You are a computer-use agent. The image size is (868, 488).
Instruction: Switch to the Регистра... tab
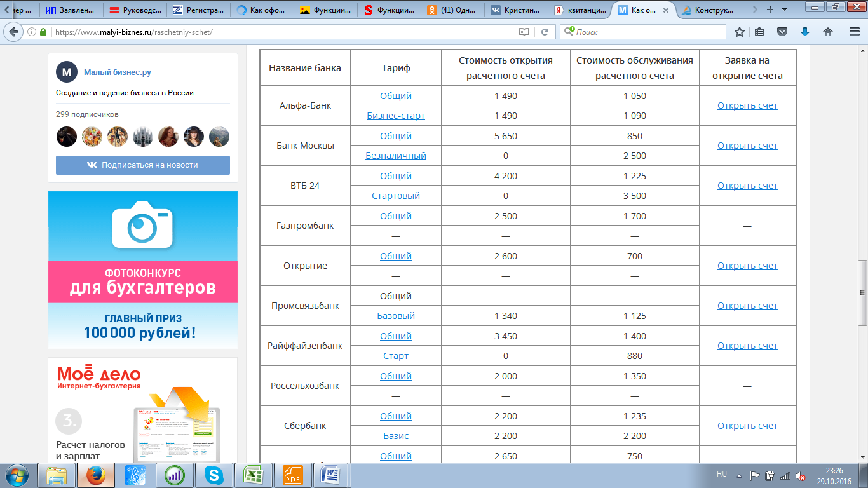199,10
